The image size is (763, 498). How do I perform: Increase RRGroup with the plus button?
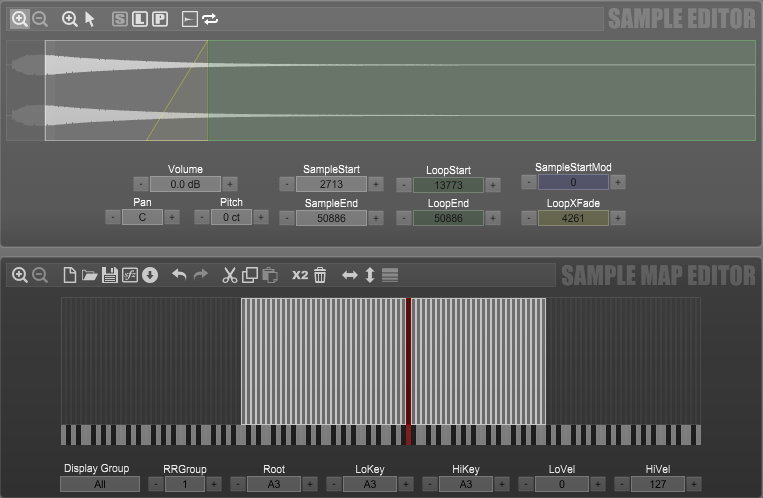click(214, 484)
